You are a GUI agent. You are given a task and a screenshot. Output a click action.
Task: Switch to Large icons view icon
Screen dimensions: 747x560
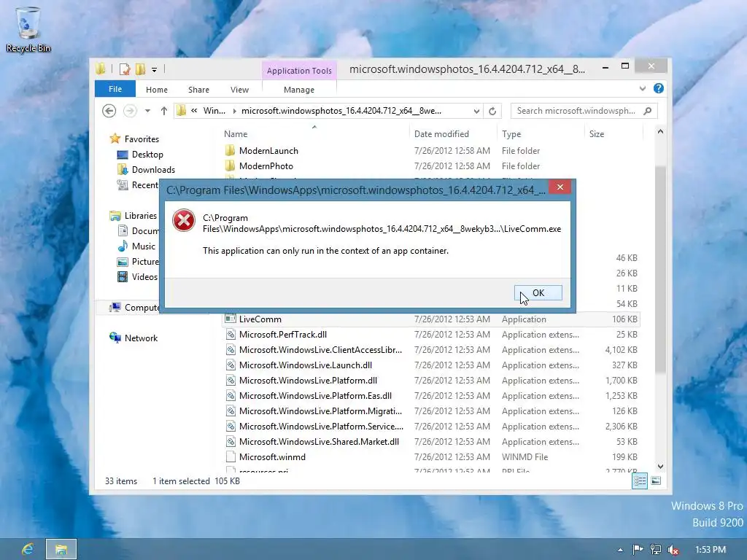pyautogui.click(x=656, y=481)
